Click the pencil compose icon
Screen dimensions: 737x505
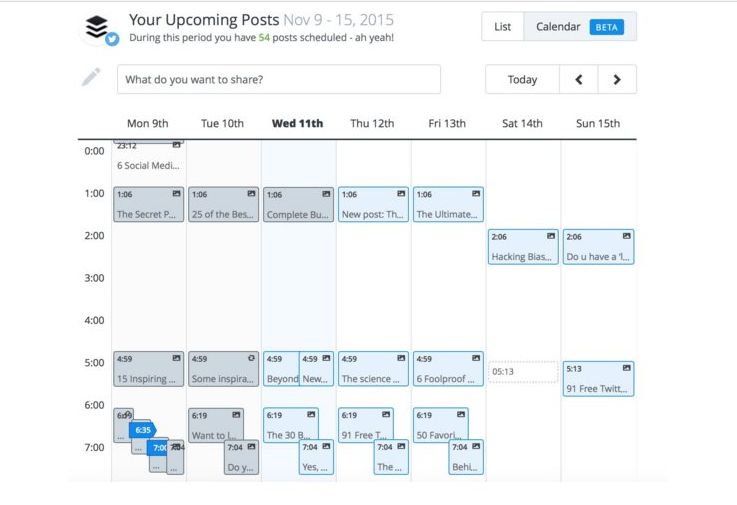pyautogui.click(x=91, y=77)
